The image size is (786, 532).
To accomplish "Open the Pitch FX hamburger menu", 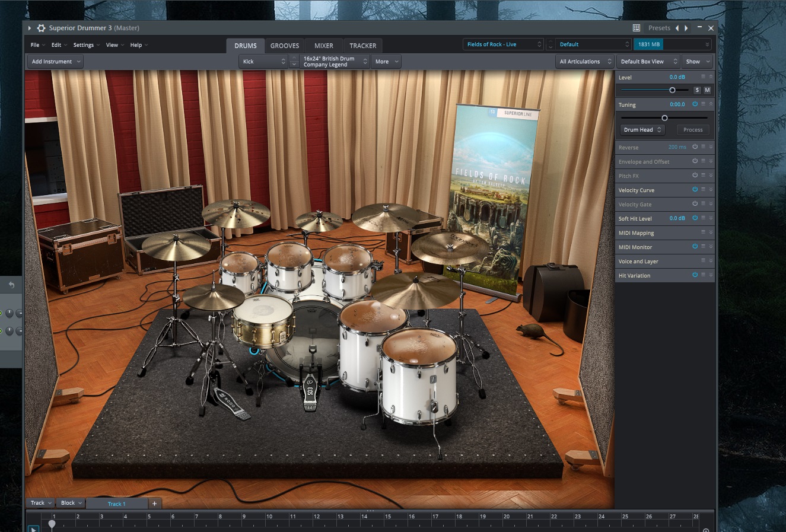I will (x=703, y=176).
